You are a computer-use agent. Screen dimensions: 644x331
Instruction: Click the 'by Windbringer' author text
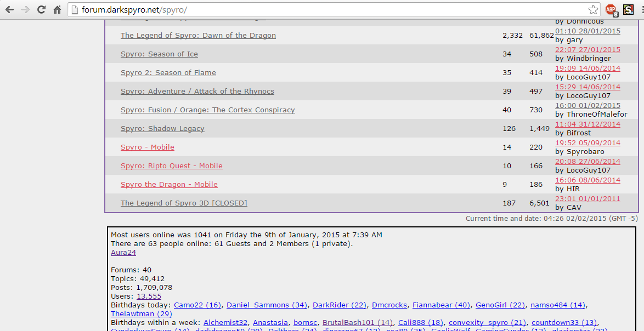click(x=583, y=58)
